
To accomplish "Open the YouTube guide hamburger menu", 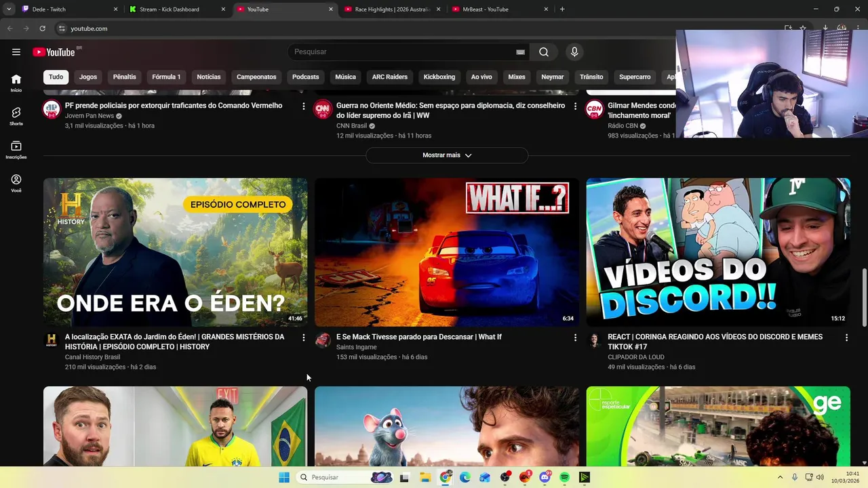I will [x=16, y=52].
